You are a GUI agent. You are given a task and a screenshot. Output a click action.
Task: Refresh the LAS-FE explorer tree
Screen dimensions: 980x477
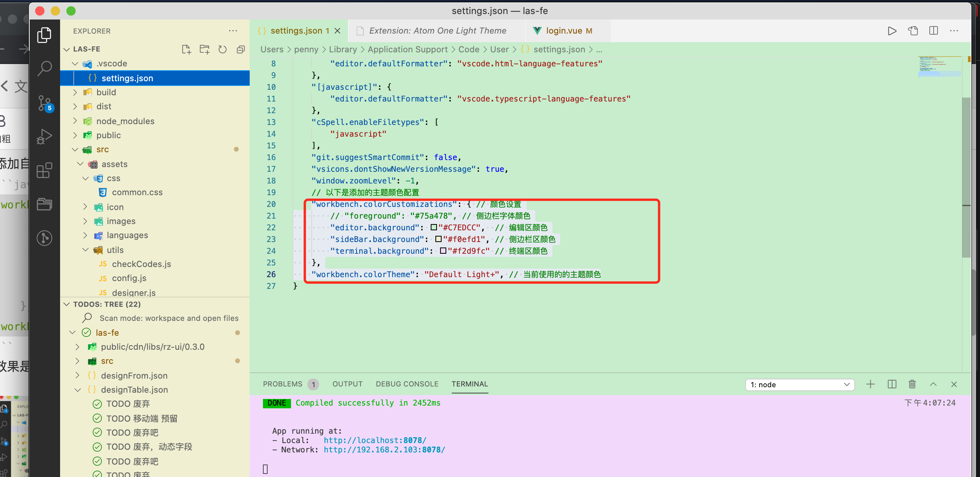(222, 49)
